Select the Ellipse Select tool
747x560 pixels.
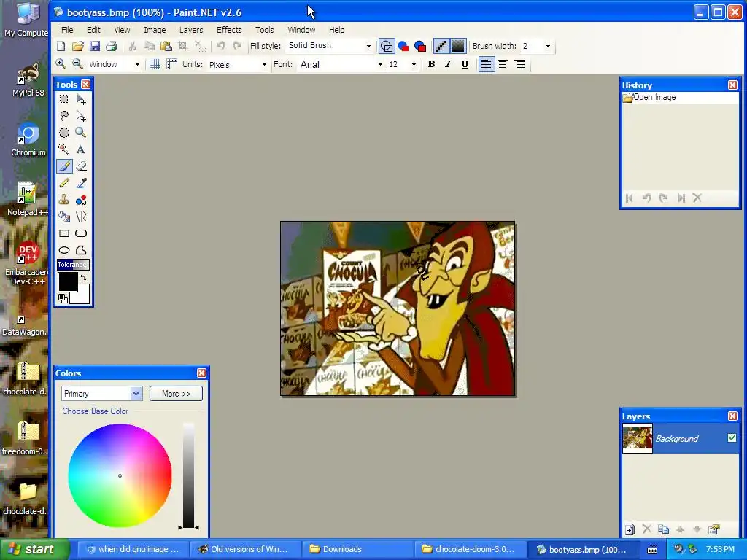(x=64, y=133)
